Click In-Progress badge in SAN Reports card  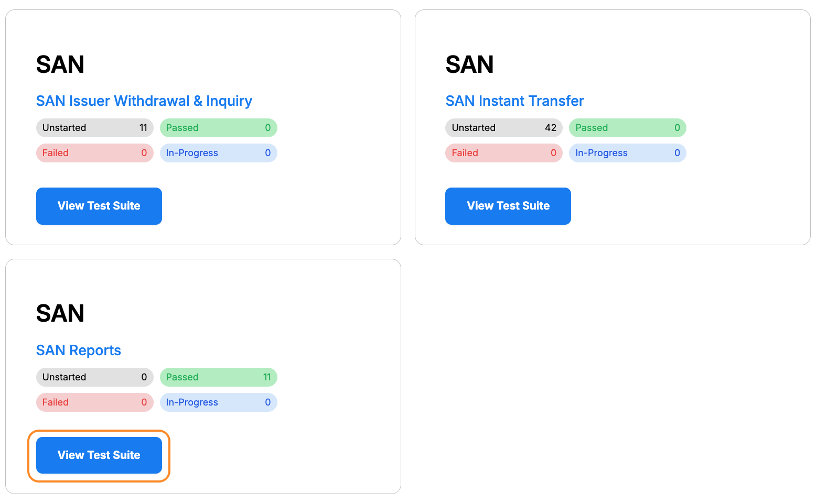pos(218,402)
